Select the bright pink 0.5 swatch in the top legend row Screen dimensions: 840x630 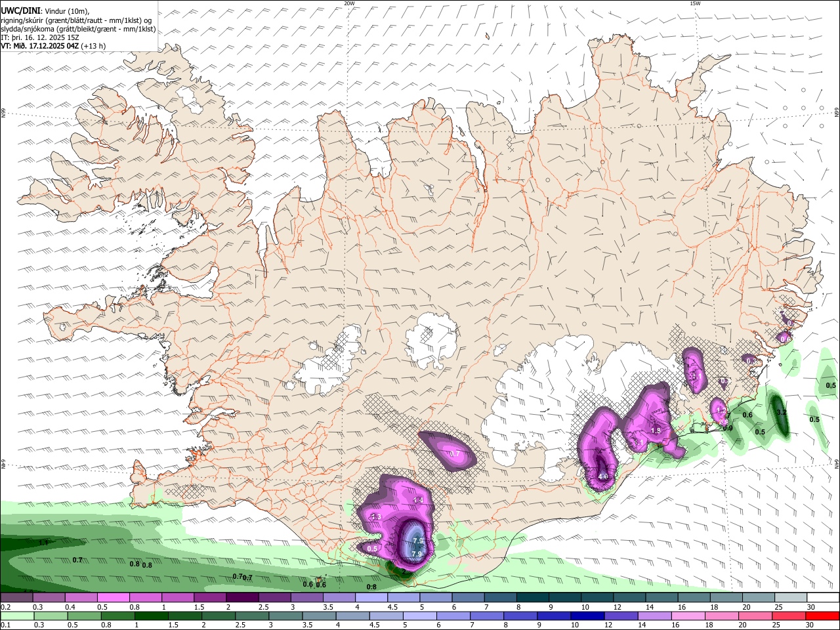[x=113, y=598]
